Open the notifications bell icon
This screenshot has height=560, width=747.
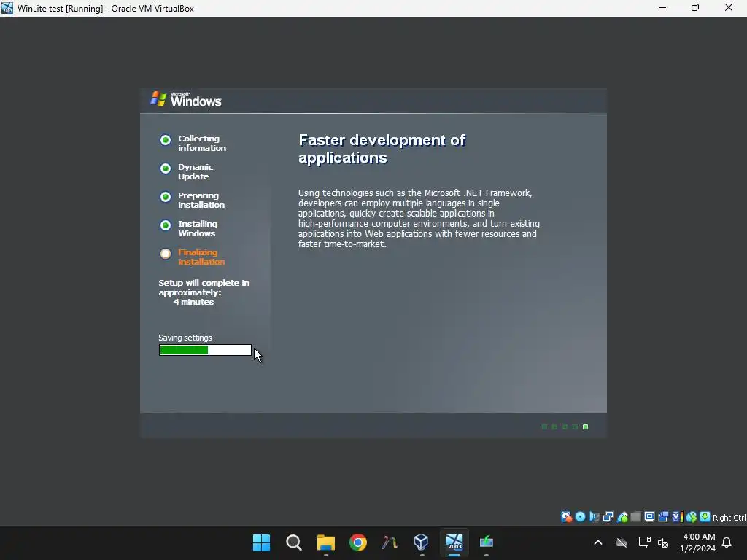(727, 542)
